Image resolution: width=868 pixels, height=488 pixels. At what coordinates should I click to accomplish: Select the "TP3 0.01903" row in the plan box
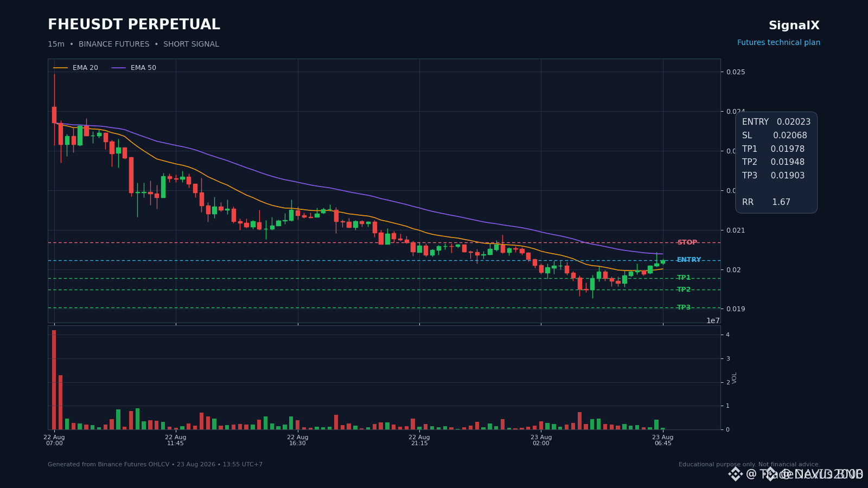pyautogui.click(x=774, y=176)
